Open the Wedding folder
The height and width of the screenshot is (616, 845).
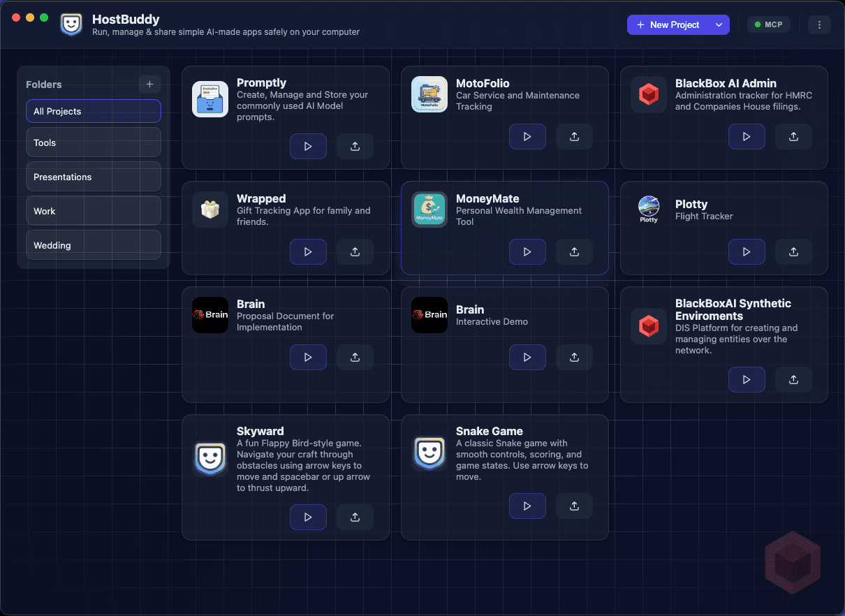click(94, 245)
